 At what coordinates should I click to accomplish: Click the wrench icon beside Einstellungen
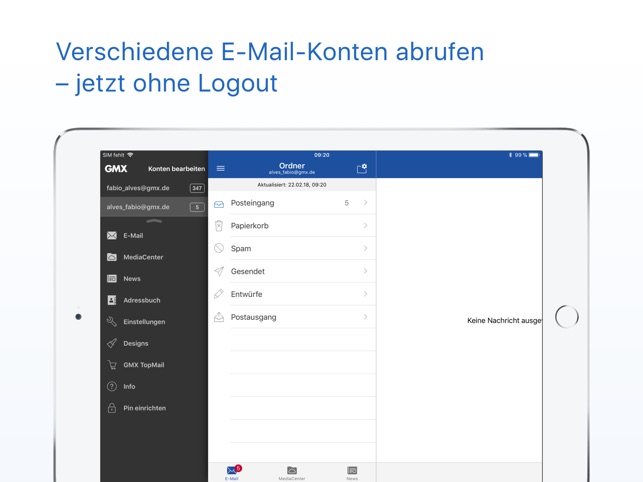click(x=112, y=322)
